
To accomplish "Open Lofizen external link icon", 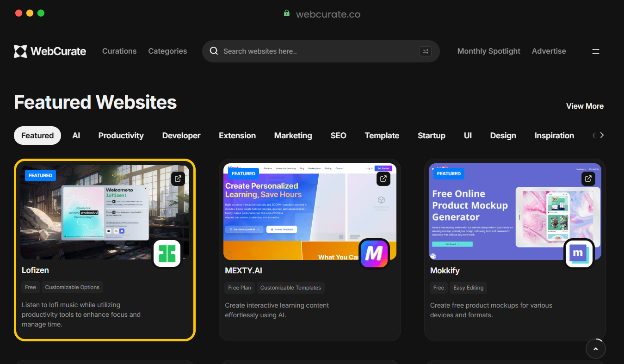I will pyautogui.click(x=178, y=179).
